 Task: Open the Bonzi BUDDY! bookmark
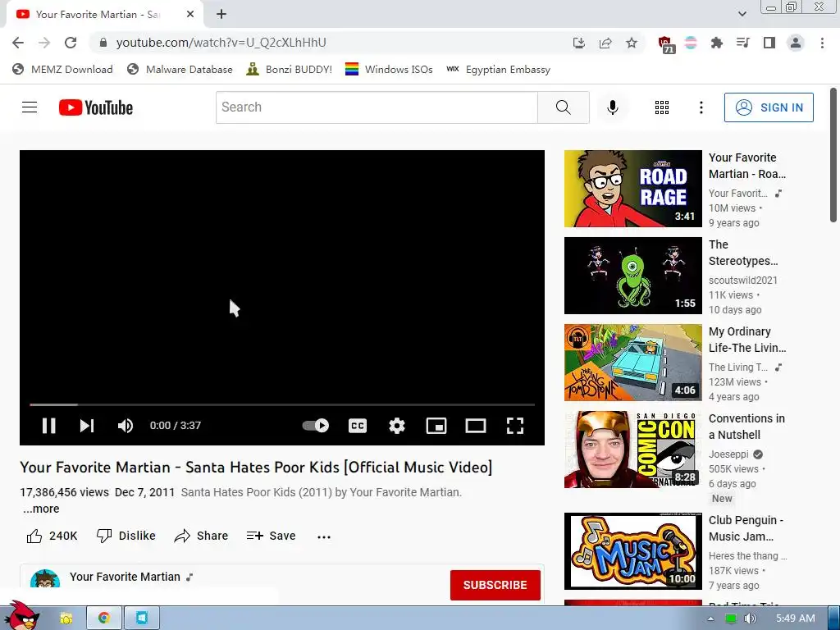click(290, 69)
